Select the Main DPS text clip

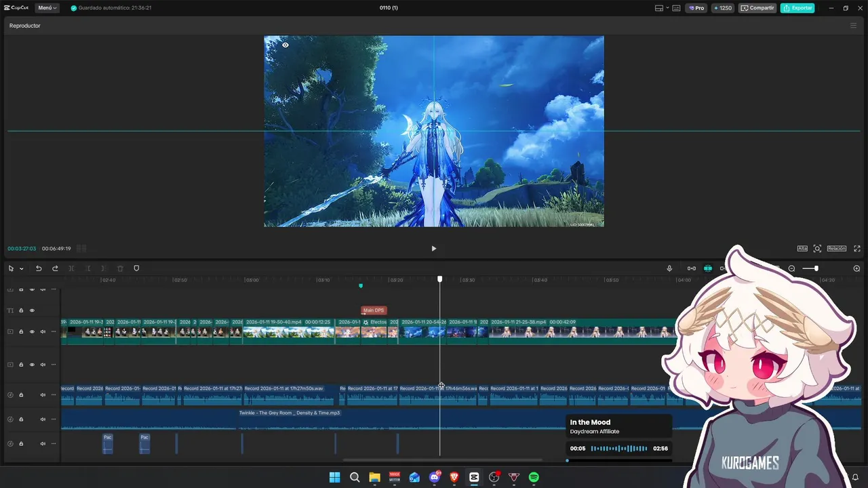coord(374,310)
